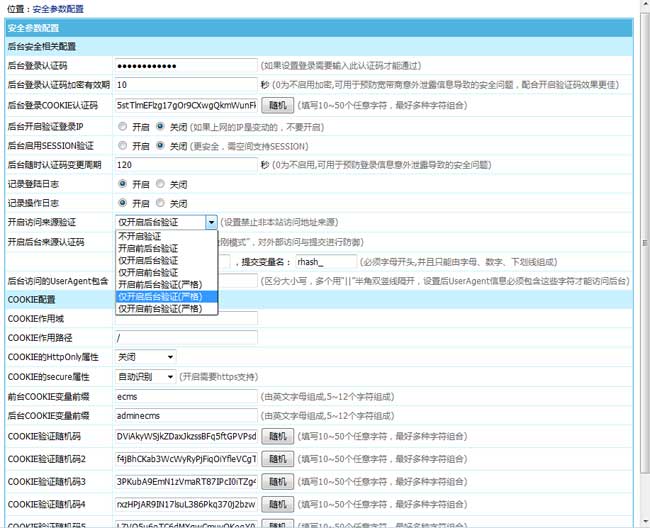Set 记录操作日志 to 关闭
Screen dimensions: 650x528
click(160, 203)
